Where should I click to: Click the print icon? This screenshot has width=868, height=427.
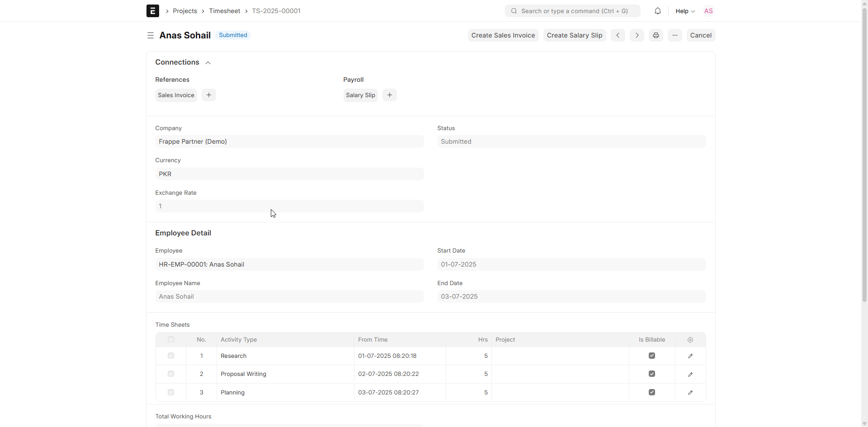[656, 35]
